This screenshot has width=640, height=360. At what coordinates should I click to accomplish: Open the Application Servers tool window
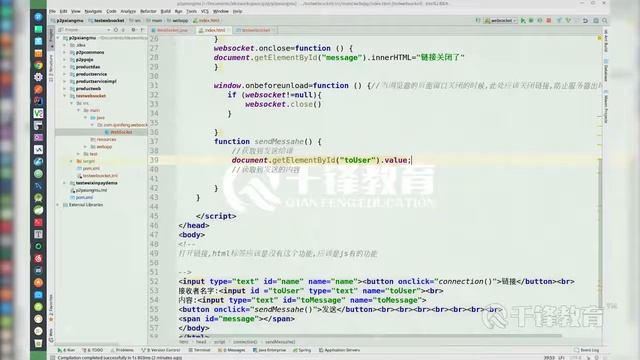[x=339, y=350]
